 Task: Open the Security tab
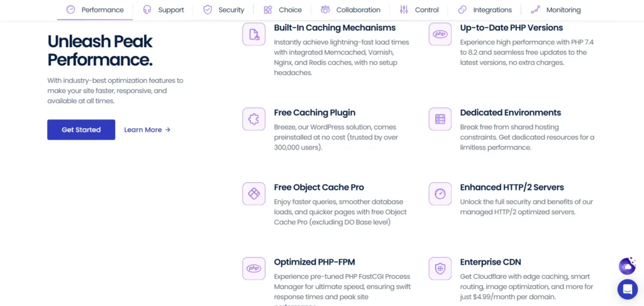pyautogui.click(x=224, y=10)
